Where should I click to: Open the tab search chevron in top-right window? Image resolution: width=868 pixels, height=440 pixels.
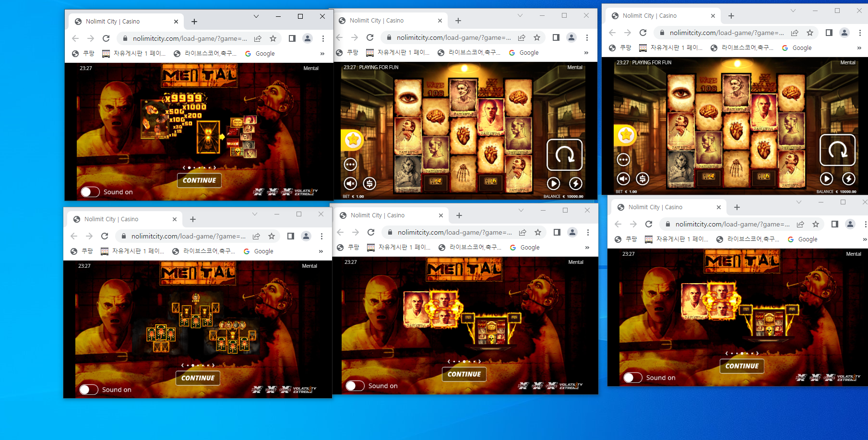tap(793, 11)
